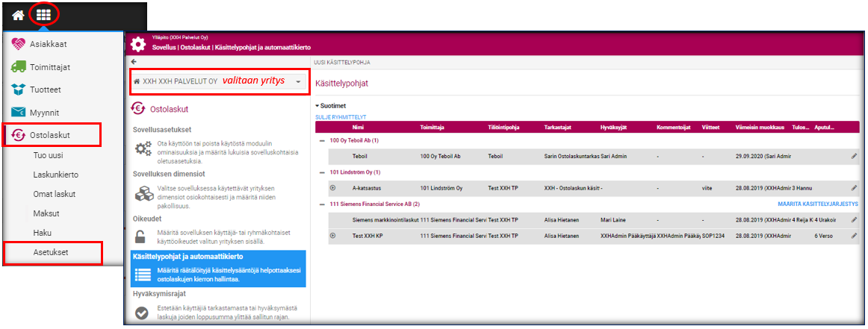Image resolution: width=868 pixels, height=329 pixels.
Task: Open the application grid menu icon
Action: (x=44, y=14)
